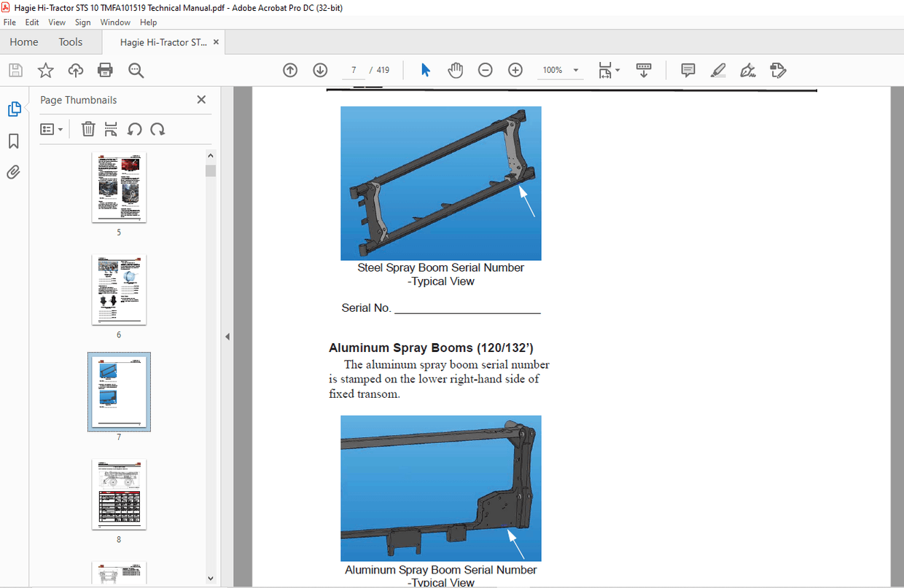Viewport: 904px width, 588px height.
Task: Collapse the left navigation pane with the side arrow
Action: pyautogui.click(x=227, y=337)
